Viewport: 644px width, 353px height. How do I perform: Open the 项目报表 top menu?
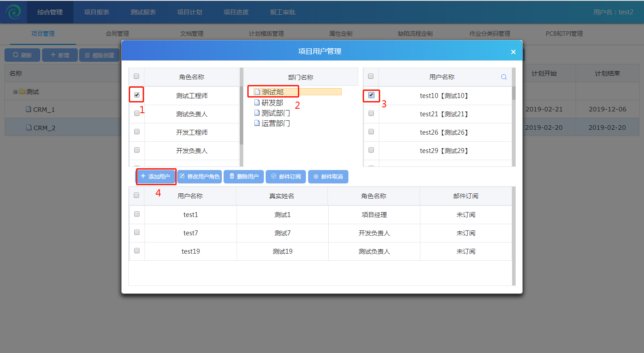97,12
